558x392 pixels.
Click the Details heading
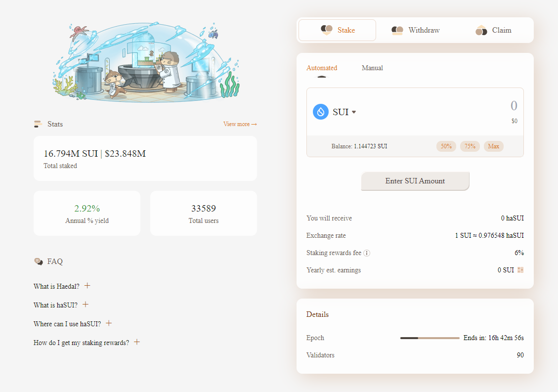[317, 314]
